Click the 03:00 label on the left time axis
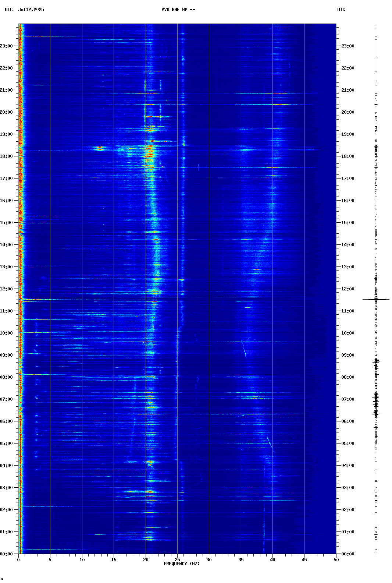Screen dimensions: 392x583 point(6,488)
